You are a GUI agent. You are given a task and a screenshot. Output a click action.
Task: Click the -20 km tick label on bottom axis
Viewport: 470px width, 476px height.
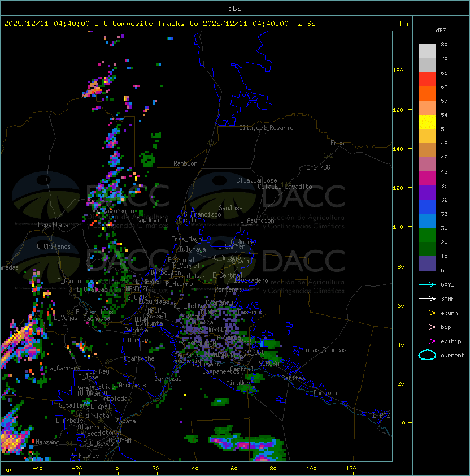click(x=77, y=469)
